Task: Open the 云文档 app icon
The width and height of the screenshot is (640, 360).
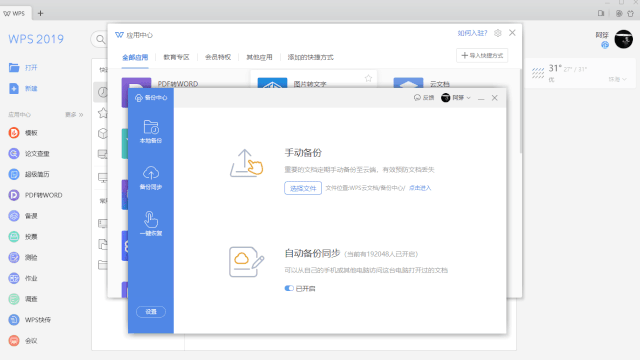Action: tap(408, 83)
